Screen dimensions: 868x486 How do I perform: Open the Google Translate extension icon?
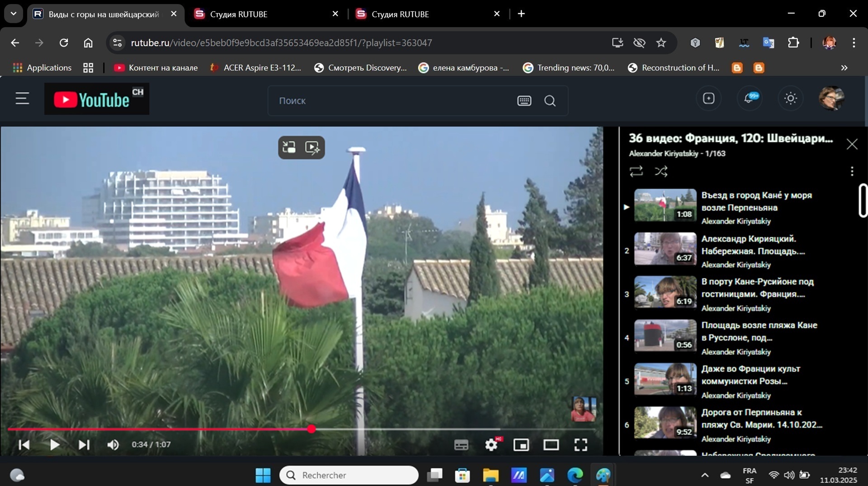[769, 43]
